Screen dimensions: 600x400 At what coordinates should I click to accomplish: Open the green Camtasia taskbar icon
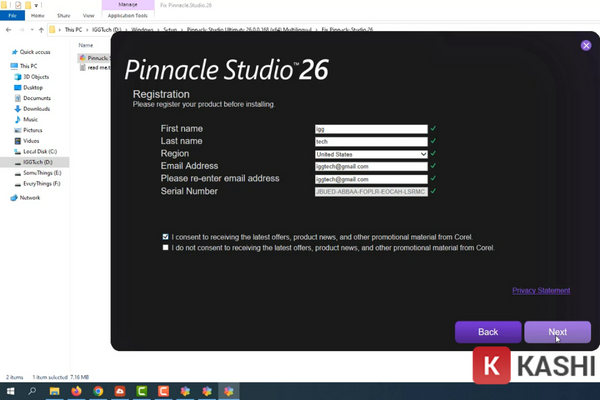(x=140, y=391)
